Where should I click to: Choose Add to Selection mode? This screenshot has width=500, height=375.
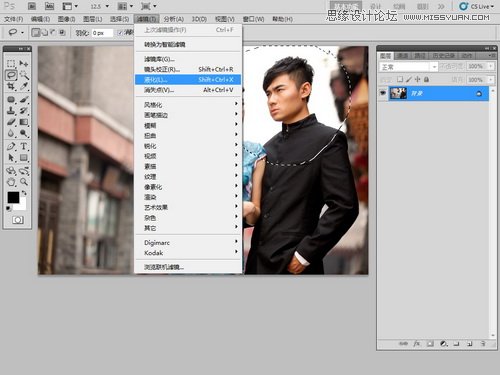pos(44,33)
